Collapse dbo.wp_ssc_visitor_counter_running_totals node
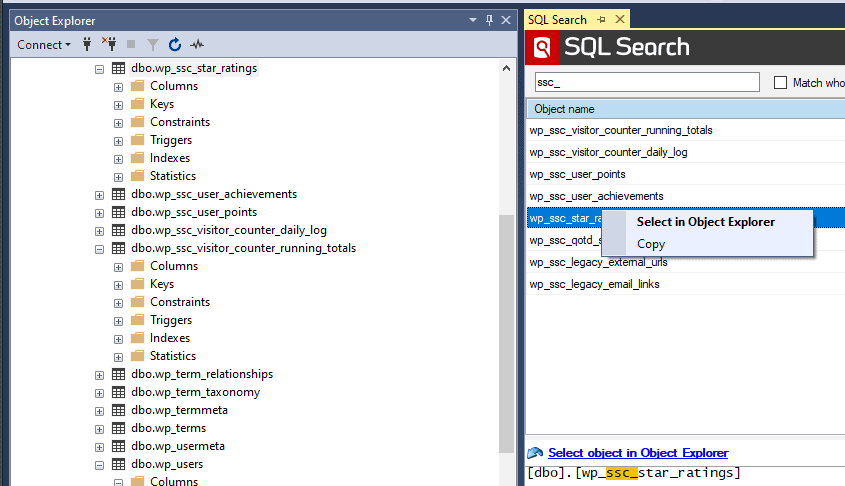 99,249
